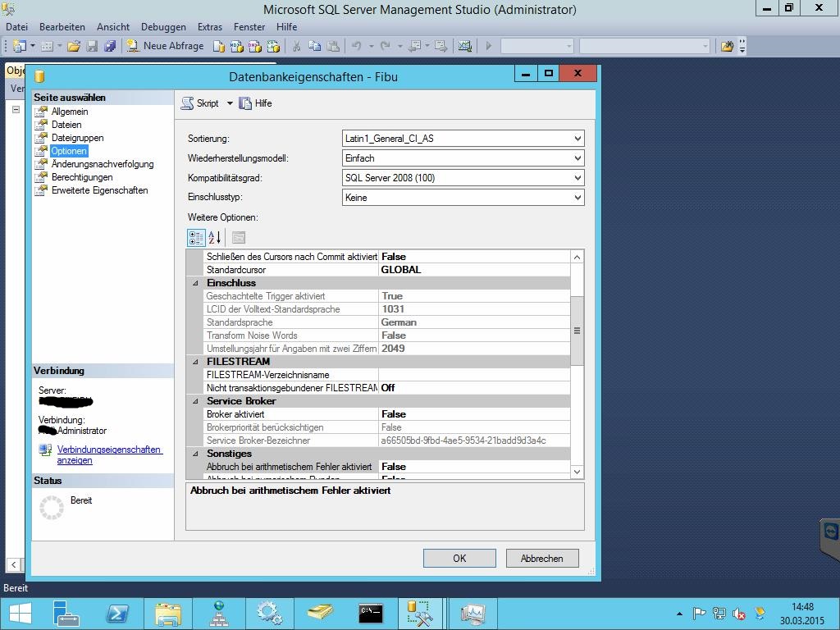This screenshot has height=630, width=840.
Task: Click the undo arrow icon
Action: coord(356,46)
